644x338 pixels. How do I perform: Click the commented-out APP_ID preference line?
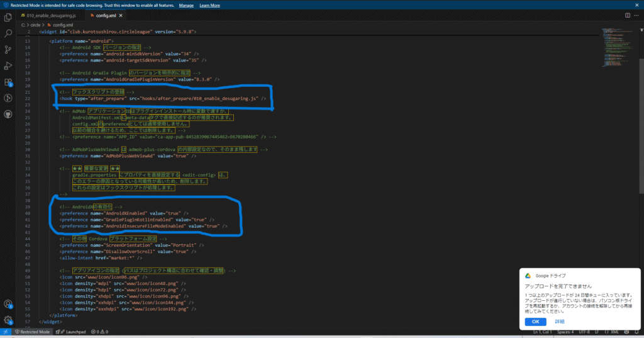167,137
